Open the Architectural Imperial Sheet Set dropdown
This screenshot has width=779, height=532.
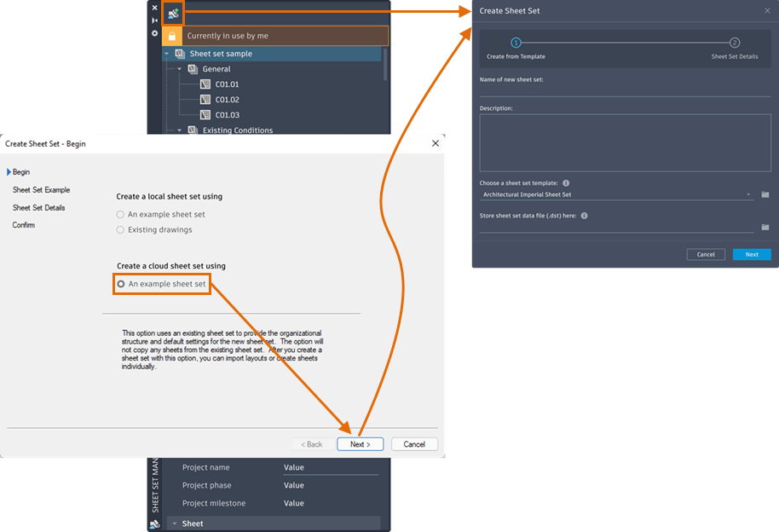click(748, 195)
